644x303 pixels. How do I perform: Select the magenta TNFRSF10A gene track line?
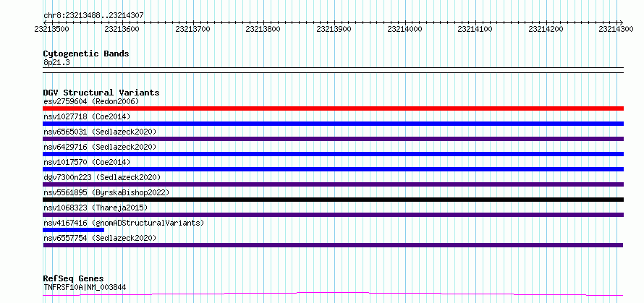tap(333, 294)
